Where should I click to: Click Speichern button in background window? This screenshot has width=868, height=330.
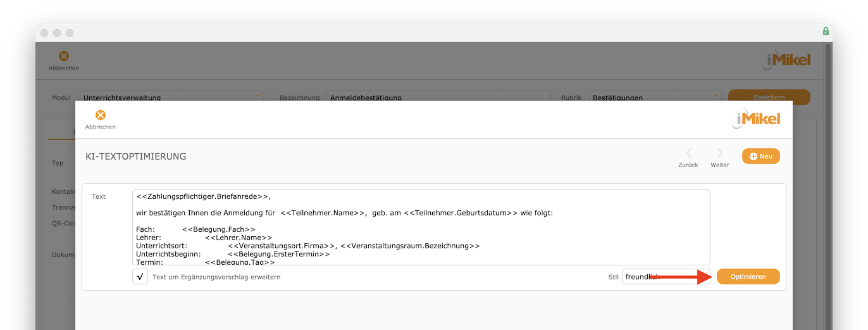(x=769, y=97)
